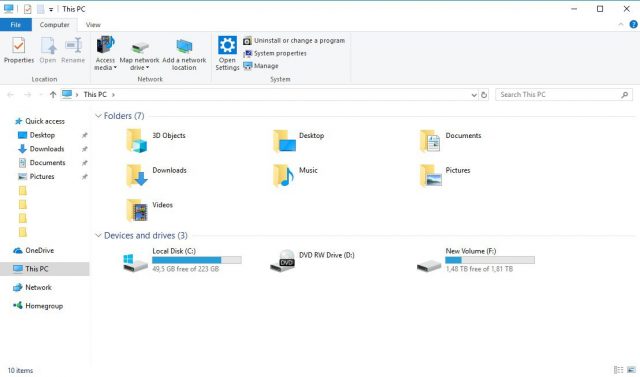
Task: Select This PC in navigation pane
Action: coord(44,269)
